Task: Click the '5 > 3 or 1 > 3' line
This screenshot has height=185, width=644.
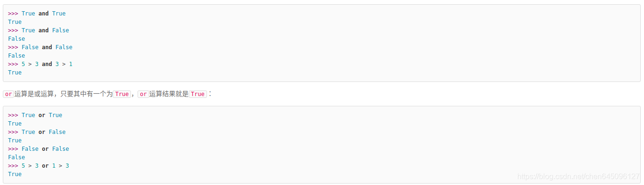Action: click(x=38, y=166)
